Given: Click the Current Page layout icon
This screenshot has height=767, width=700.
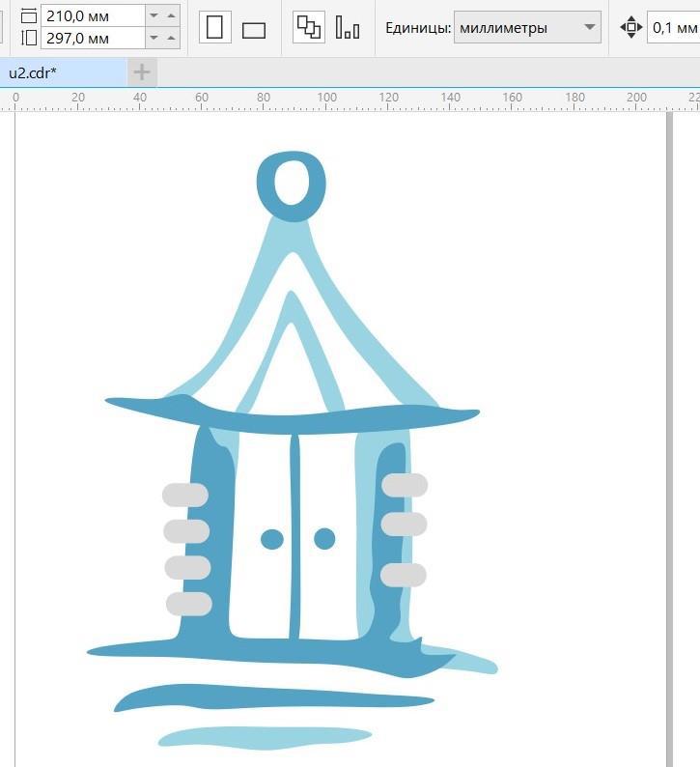Looking at the screenshot, I should click(x=348, y=27).
